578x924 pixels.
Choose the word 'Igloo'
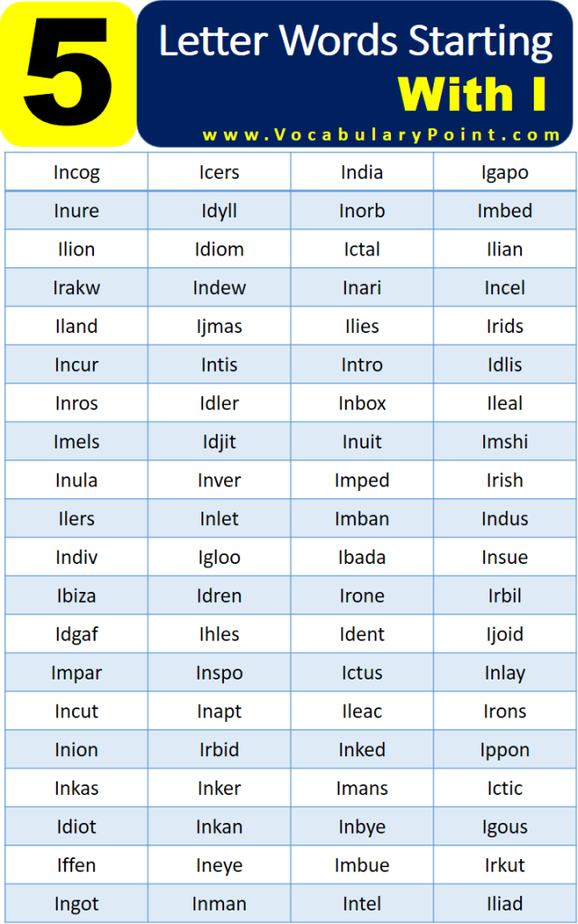219,557
